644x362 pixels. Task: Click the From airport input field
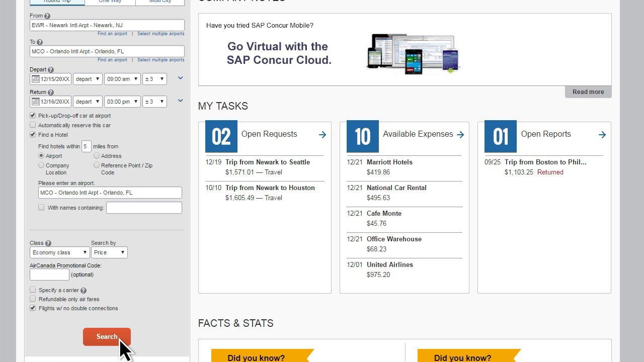pyautogui.click(x=107, y=25)
